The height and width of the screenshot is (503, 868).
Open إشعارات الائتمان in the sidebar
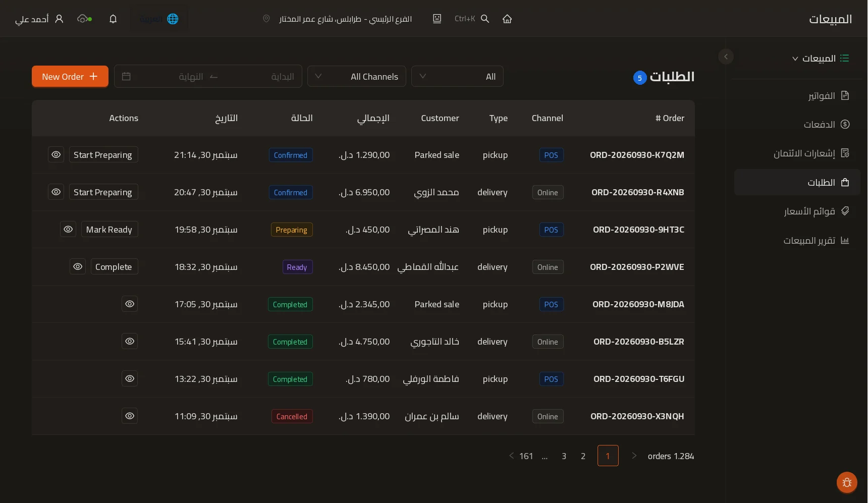point(797,153)
